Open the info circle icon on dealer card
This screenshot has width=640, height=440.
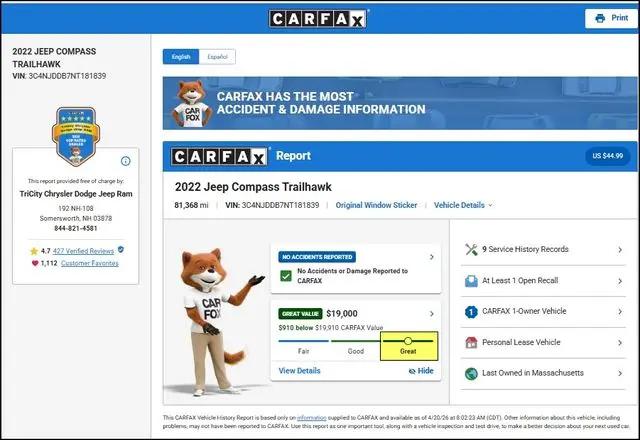(x=126, y=161)
